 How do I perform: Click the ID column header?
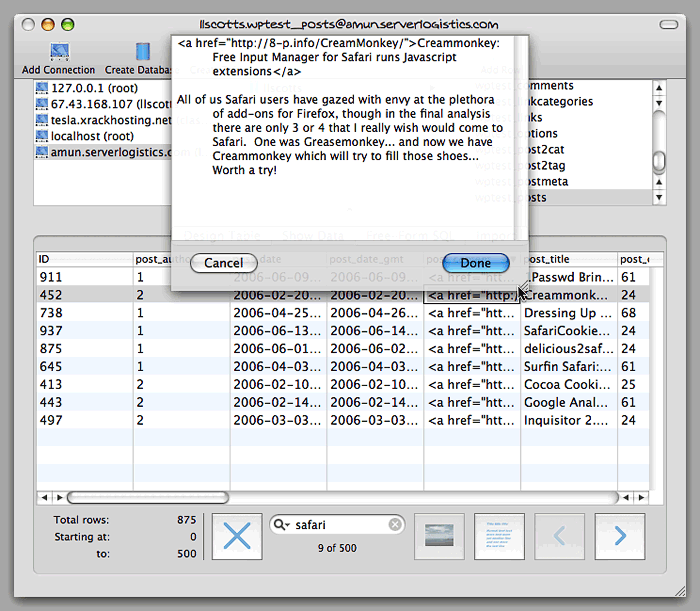(85, 259)
